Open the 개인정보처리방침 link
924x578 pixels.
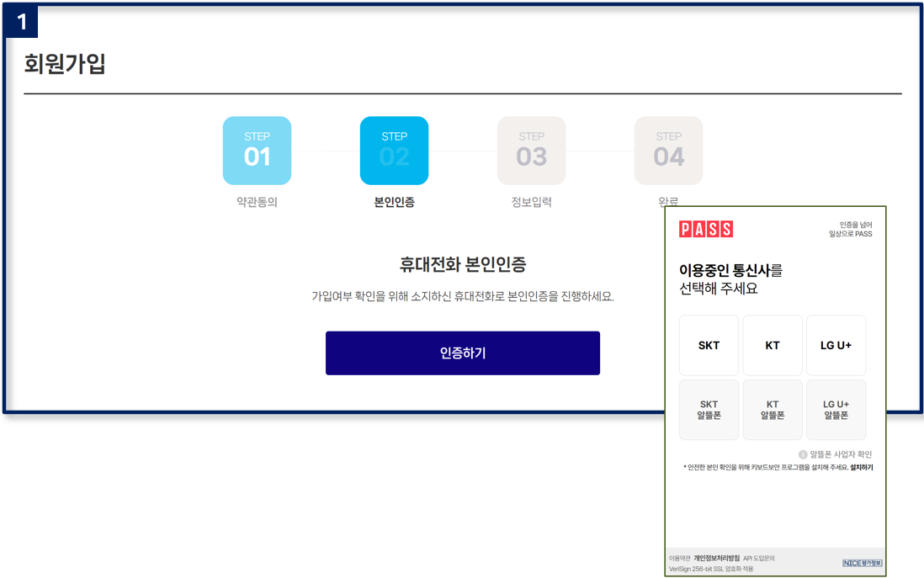716,558
